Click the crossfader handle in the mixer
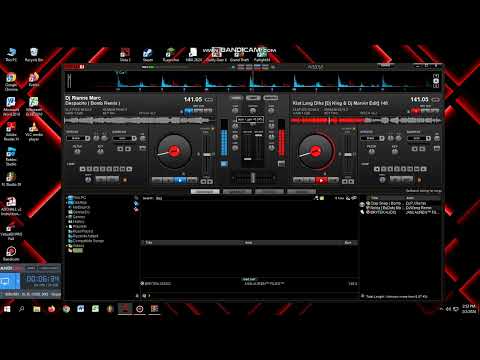The width and height of the screenshot is (480, 360). click(x=253, y=178)
